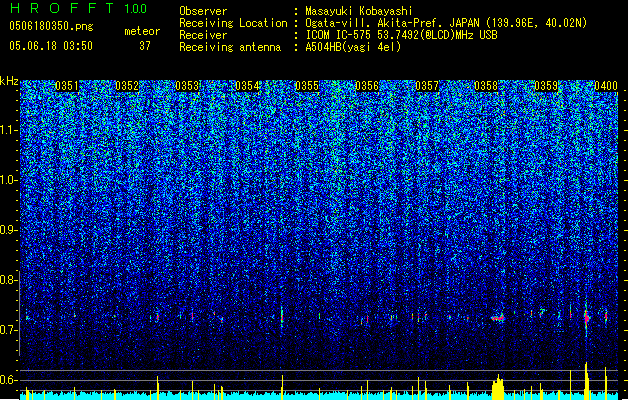629x400 pixels.
Task: Click the ICOM IC-575 53.7492 MHz USB receiver text
Action: click(x=401, y=35)
